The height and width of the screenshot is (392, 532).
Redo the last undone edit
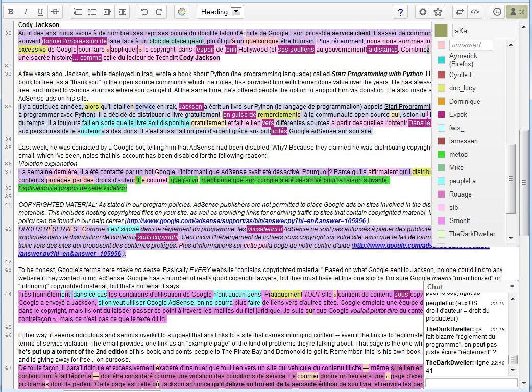click(159, 12)
